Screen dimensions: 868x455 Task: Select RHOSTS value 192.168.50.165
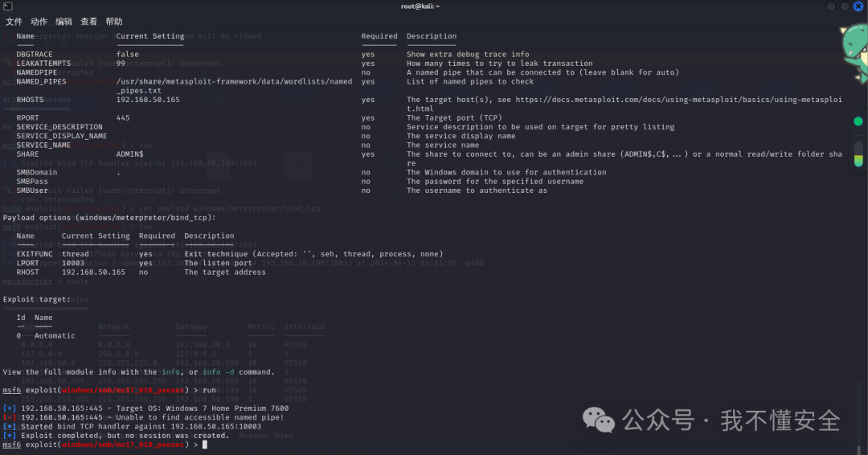pyautogui.click(x=148, y=100)
